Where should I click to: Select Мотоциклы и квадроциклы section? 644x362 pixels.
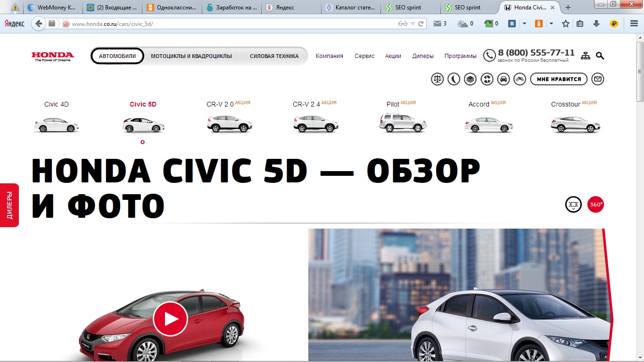point(191,56)
